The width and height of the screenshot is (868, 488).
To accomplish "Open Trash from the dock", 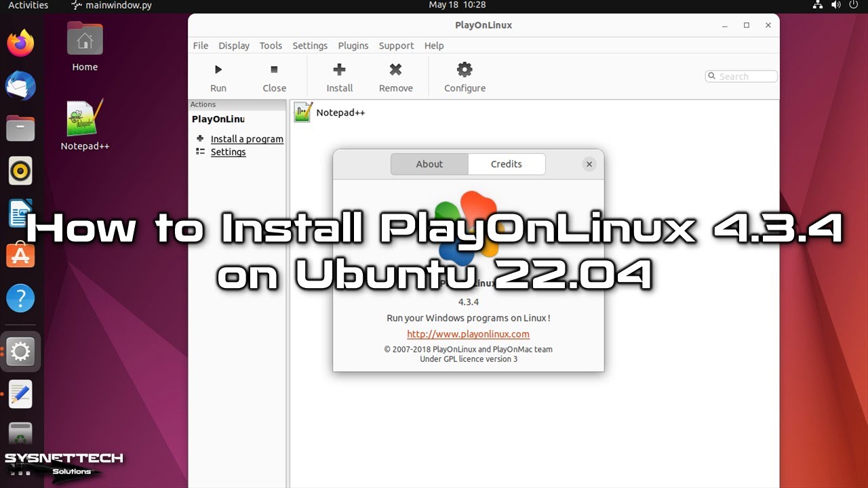I will click(x=20, y=434).
